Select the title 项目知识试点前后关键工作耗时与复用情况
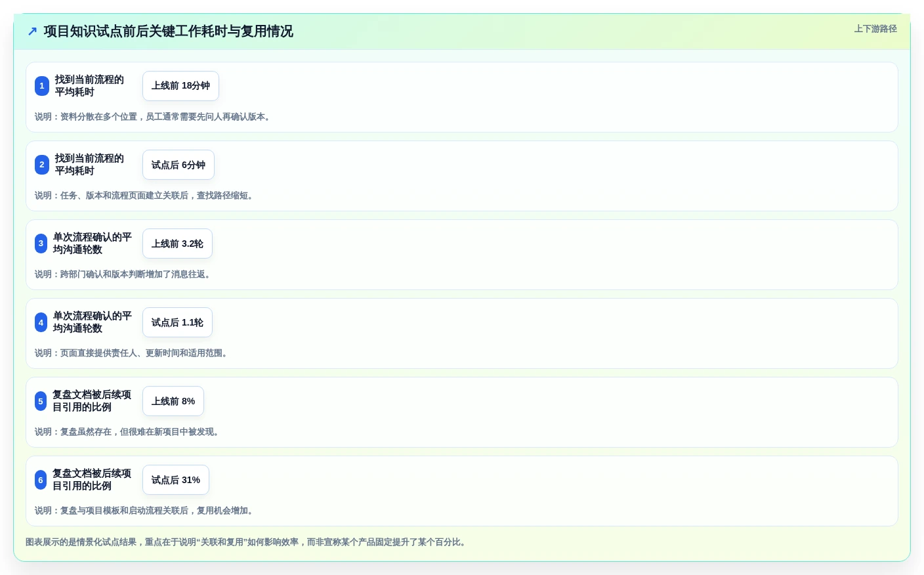 pyautogui.click(x=168, y=32)
